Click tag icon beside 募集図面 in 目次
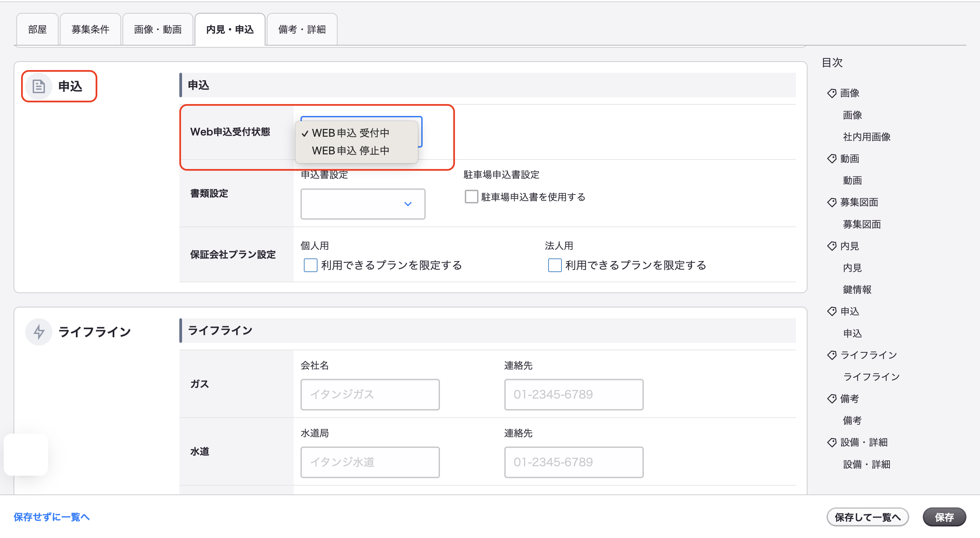 832,202
